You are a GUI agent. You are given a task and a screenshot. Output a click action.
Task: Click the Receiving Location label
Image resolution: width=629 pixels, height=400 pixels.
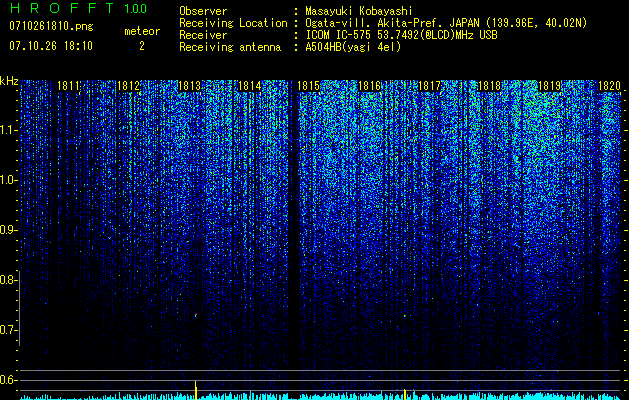click(233, 23)
